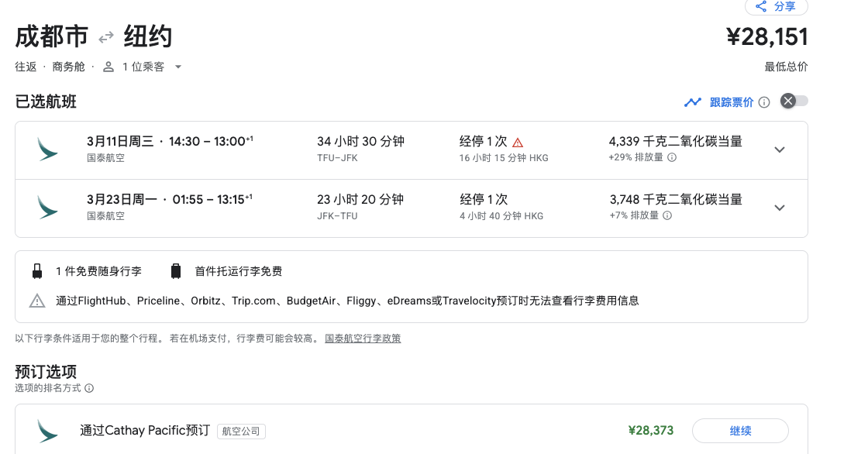Image resolution: width=868 pixels, height=454 pixels.
Task: Click the 继续 button for Cathay Pacific booking
Action: [739, 431]
